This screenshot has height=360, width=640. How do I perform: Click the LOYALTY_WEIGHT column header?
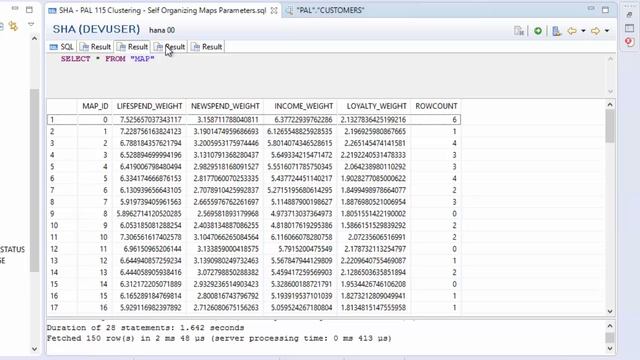[x=376, y=106]
